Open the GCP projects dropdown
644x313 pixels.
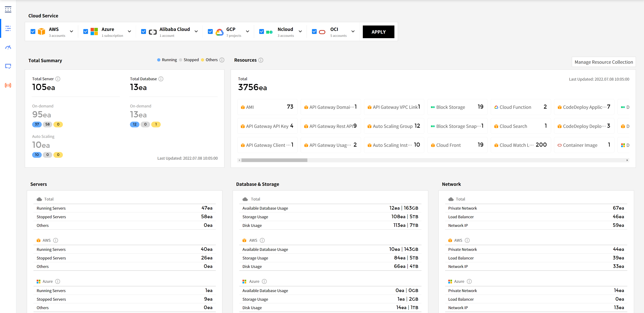pyautogui.click(x=248, y=31)
